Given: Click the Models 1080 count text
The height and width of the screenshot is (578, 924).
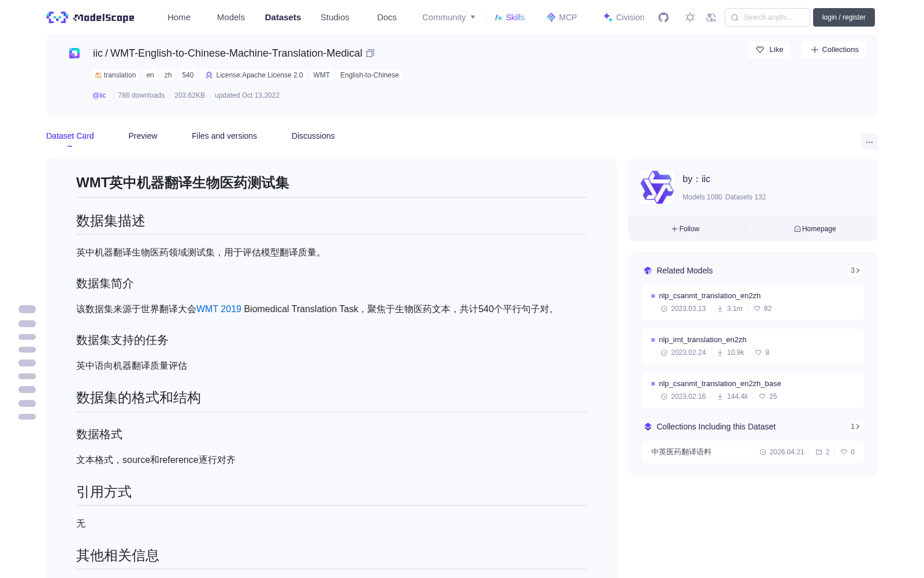Looking at the screenshot, I should click(702, 197).
